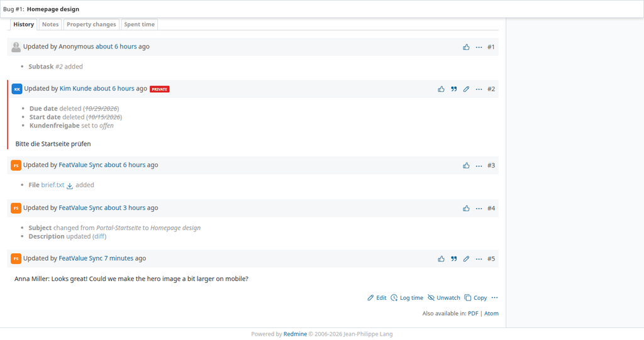Screen dimensions: 644x340
Task: Open the Spent time tab
Action: click(139, 25)
